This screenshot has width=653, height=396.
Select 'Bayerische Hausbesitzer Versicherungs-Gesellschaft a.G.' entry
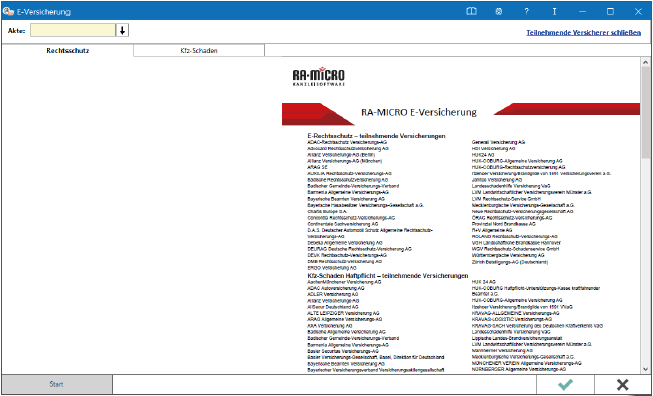point(366,205)
